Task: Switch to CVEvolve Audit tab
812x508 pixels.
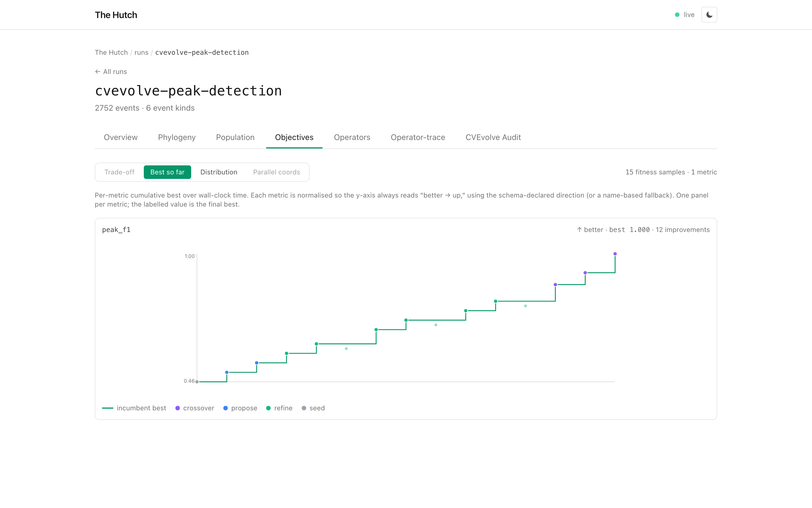Action: (x=493, y=137)
